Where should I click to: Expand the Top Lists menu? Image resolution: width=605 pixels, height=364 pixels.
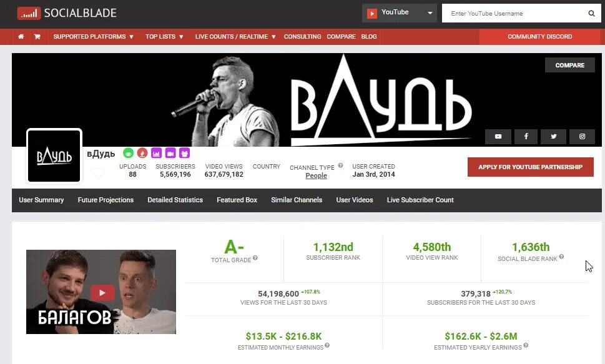[x=164, y=37]
